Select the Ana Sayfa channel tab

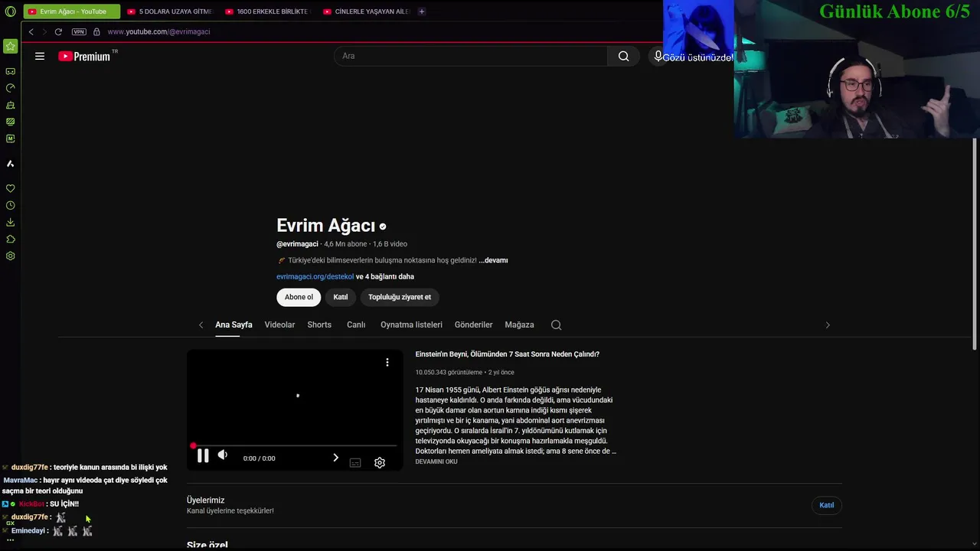(234, 325)
